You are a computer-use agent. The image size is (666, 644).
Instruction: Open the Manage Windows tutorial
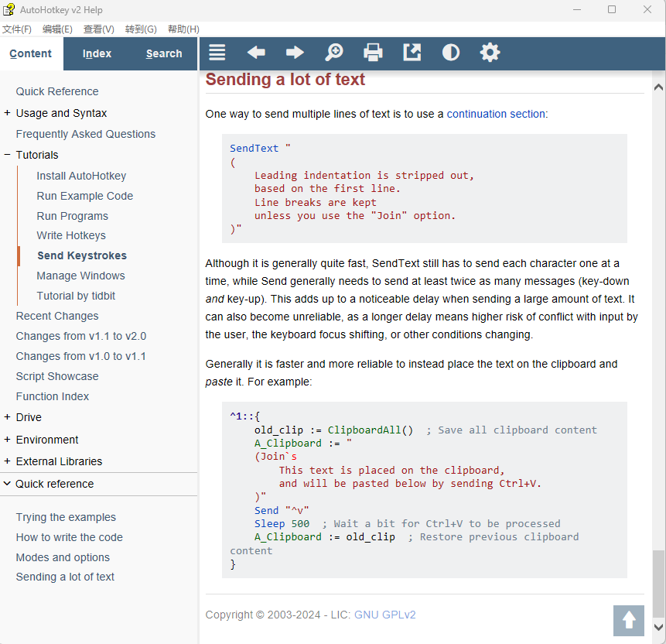80,276
